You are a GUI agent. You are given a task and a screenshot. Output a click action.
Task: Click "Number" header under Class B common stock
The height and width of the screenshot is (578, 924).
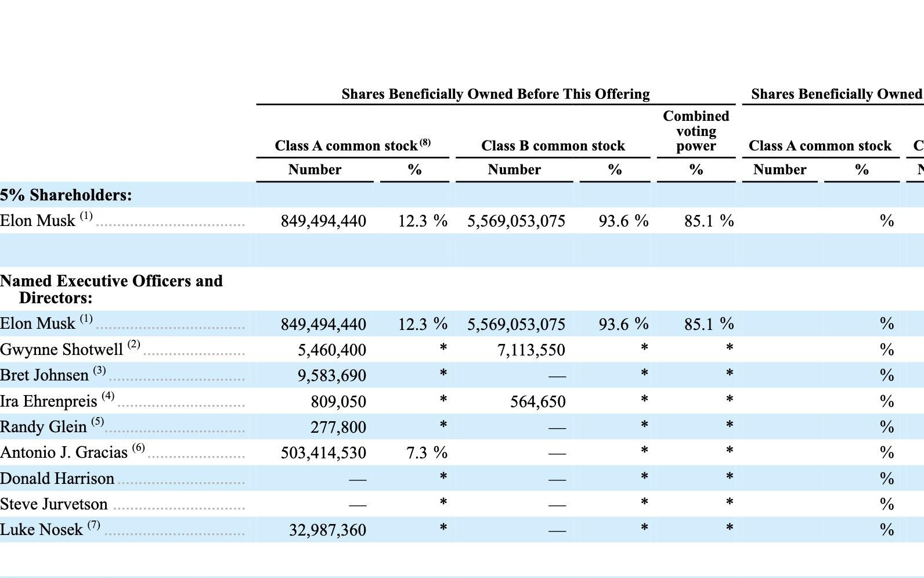tap(514, 170)
